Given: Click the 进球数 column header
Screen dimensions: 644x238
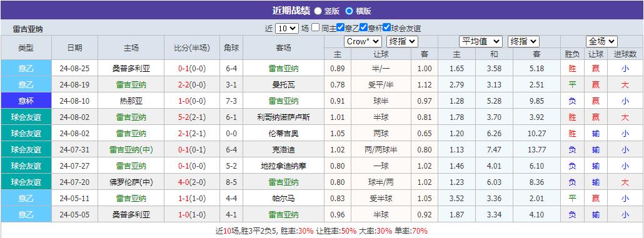Looking at the screenshot, I should pyautogui.click(x=625, y=54).
